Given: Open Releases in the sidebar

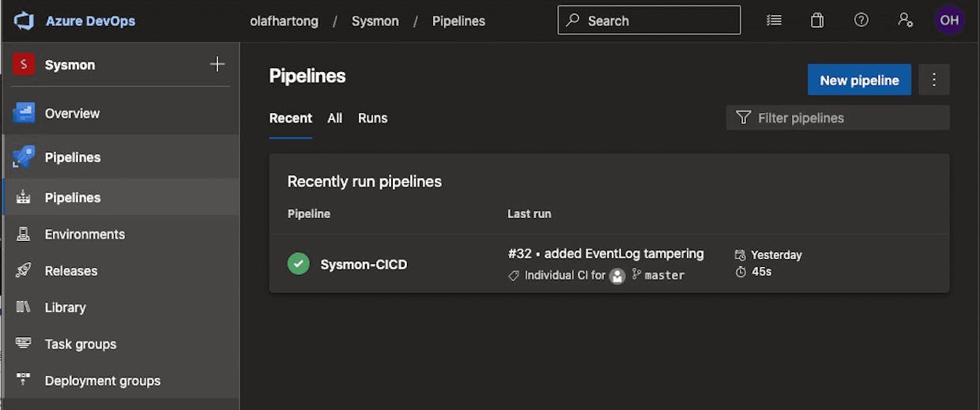Looking at the screenshot, I should 119,271.
